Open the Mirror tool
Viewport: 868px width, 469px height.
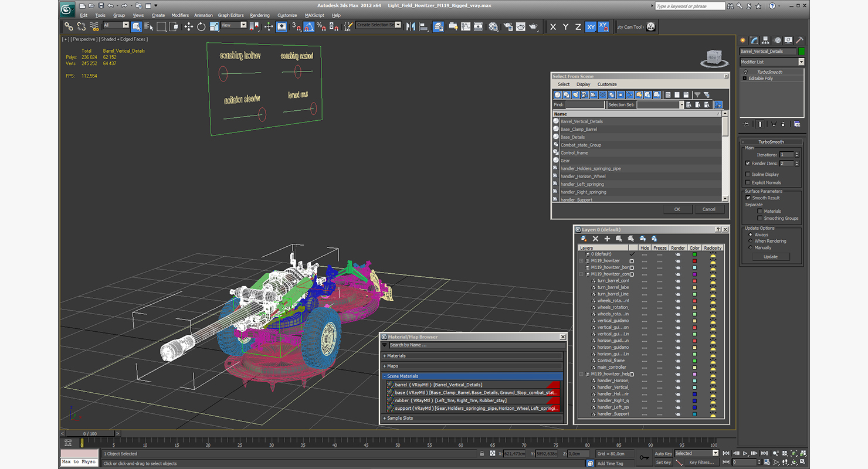click(x=411, y=26)
